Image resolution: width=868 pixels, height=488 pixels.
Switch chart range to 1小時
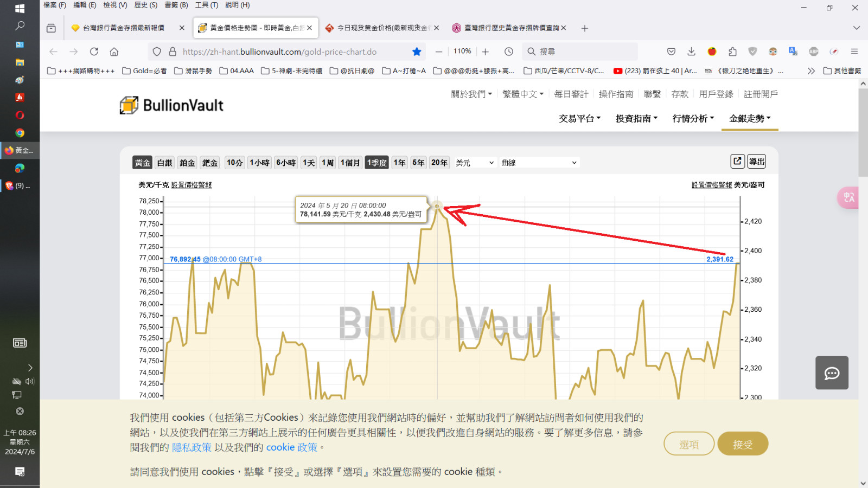point(259,163)
